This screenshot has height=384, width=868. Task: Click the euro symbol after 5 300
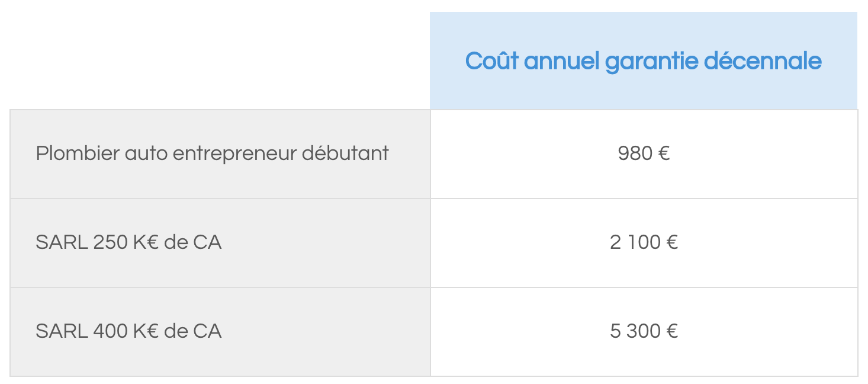(671, 332)
